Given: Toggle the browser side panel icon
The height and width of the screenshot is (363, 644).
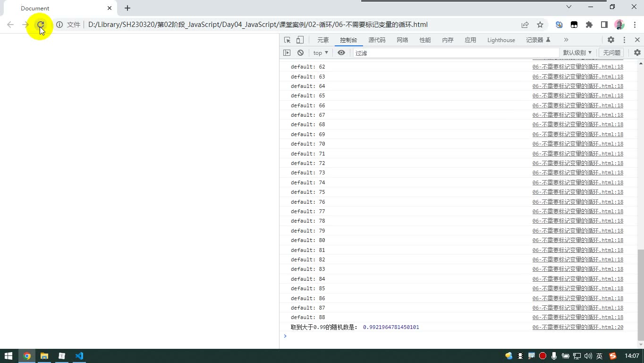Looking at the screenshot, I should point(604,25).
